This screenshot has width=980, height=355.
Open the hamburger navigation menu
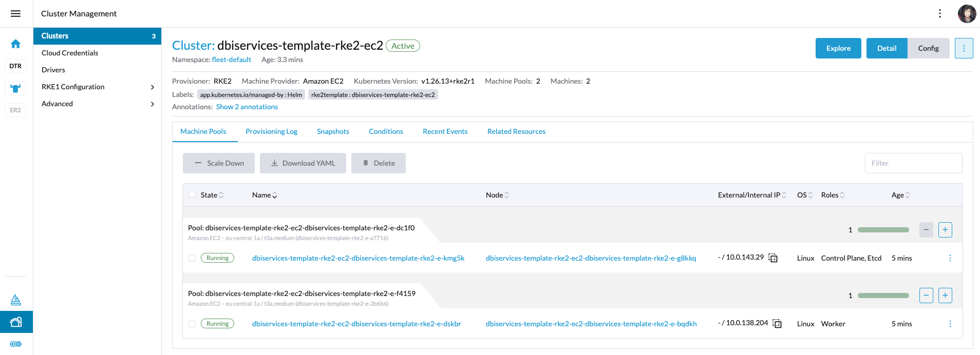tap(15, 14)
